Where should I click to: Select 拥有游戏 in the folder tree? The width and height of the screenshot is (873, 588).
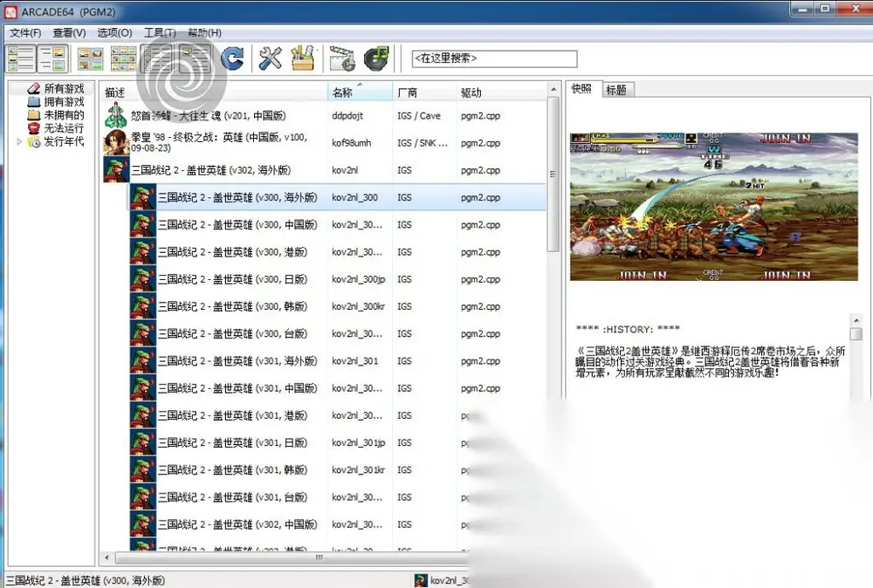tap(64, 102)
